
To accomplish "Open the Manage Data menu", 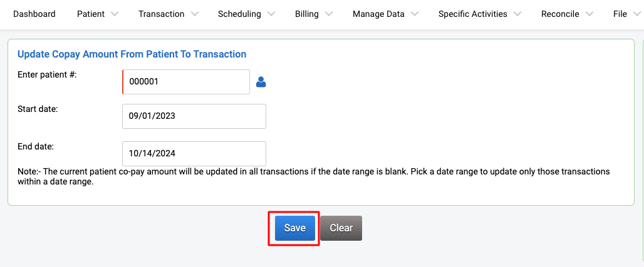I will [378, 14].
